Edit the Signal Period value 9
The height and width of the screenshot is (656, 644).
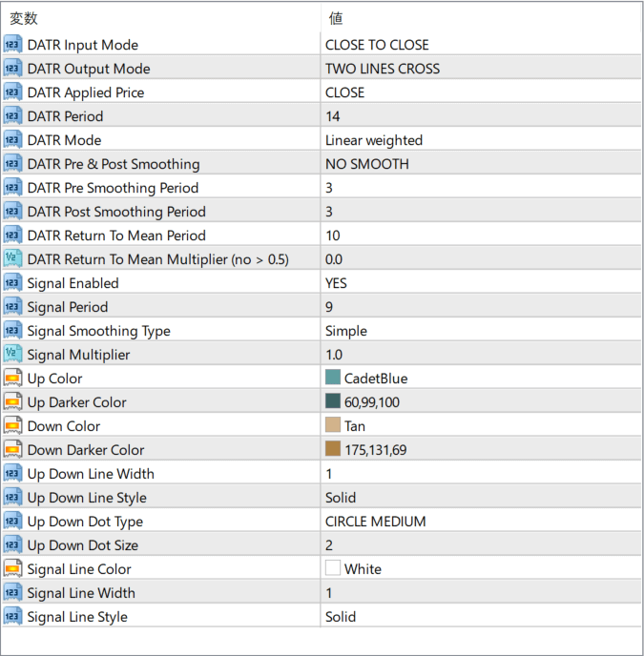(329, 307)
